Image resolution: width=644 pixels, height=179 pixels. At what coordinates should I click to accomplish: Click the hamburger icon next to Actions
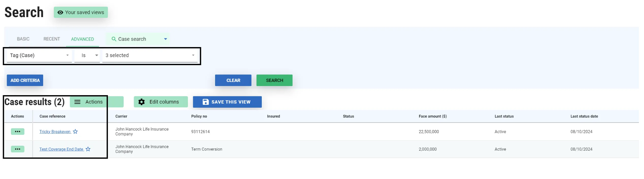[77, 102]
